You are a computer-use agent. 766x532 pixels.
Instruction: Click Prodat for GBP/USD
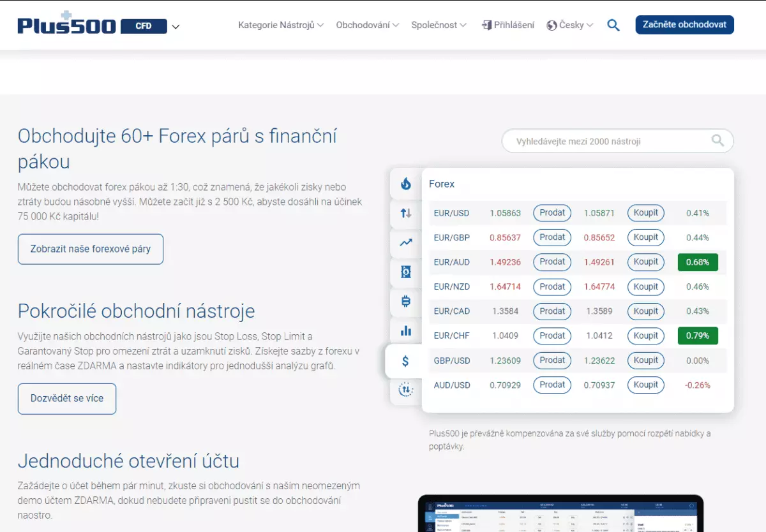pyautogui.click(x=552, y=360)
